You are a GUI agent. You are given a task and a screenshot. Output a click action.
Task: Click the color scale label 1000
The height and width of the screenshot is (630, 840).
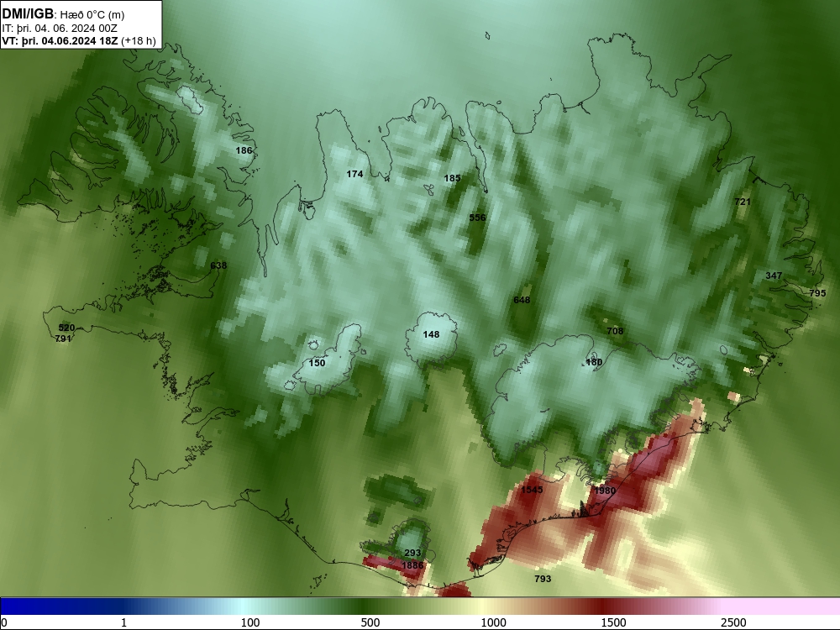(x=493, y=622)
